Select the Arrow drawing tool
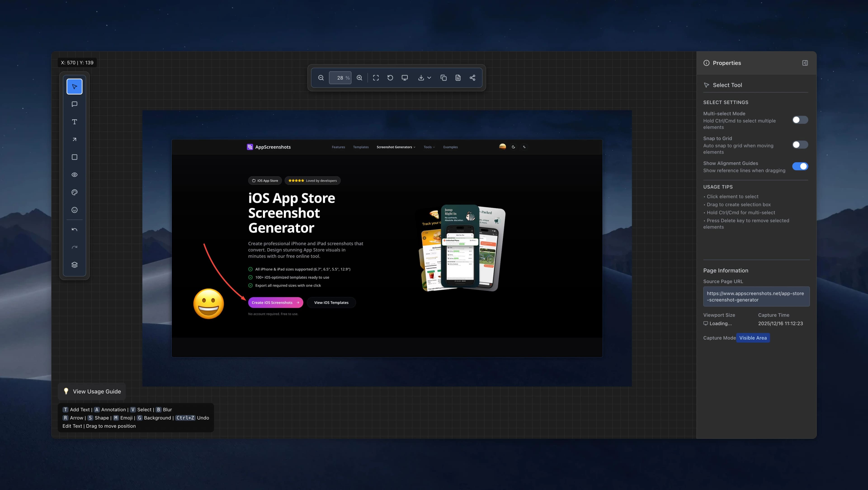 click(74, 139)
